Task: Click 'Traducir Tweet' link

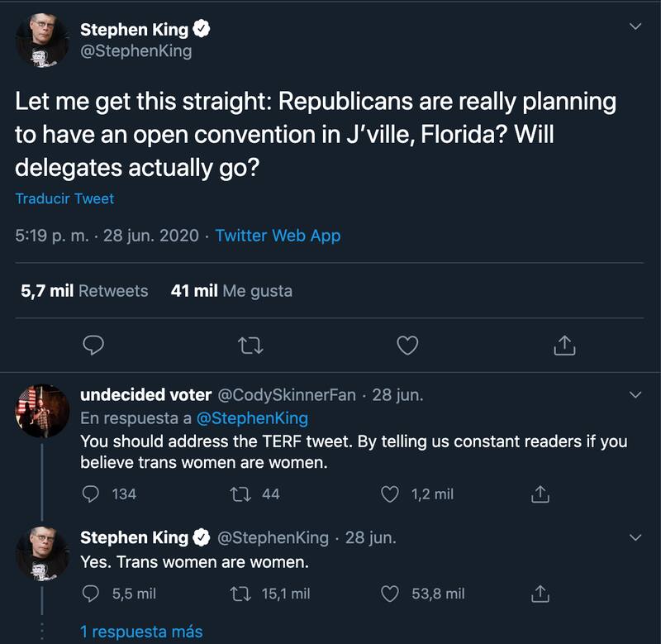Action: 64,198
